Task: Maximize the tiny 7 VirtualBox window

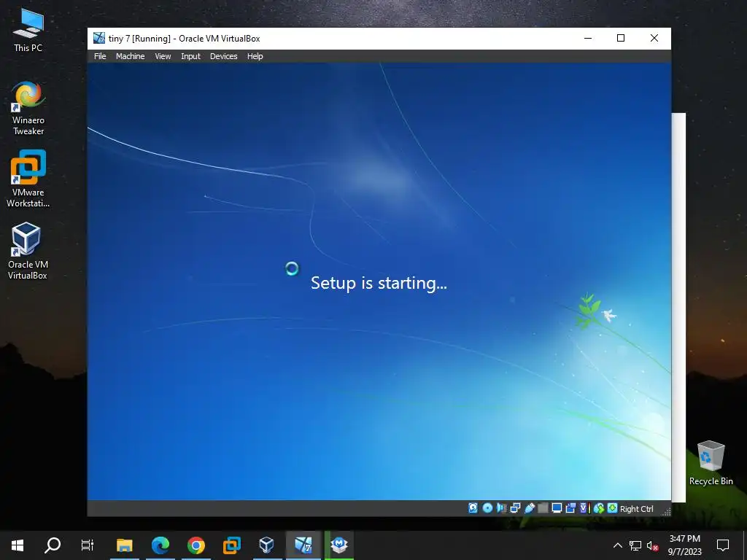Action: point(621,38)
